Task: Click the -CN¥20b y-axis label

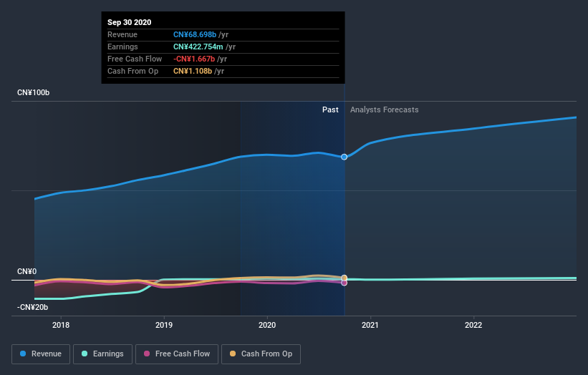Action: coord(33,307)
